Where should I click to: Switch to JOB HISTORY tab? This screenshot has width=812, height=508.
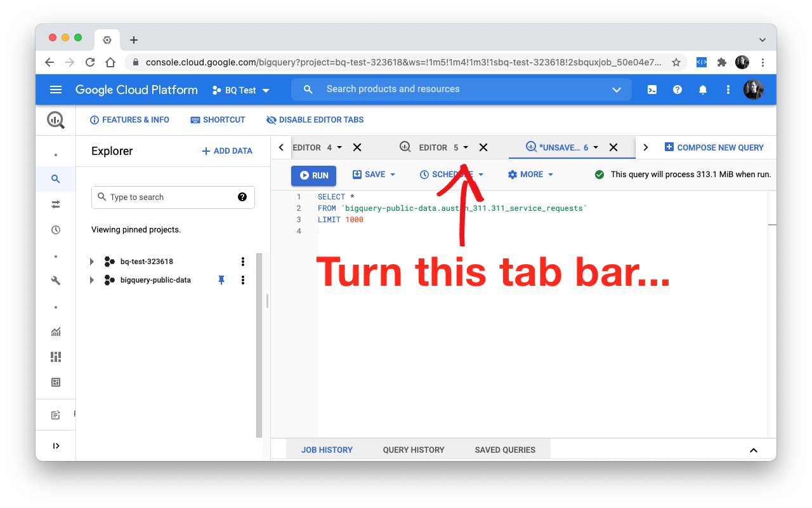point(327,450)
